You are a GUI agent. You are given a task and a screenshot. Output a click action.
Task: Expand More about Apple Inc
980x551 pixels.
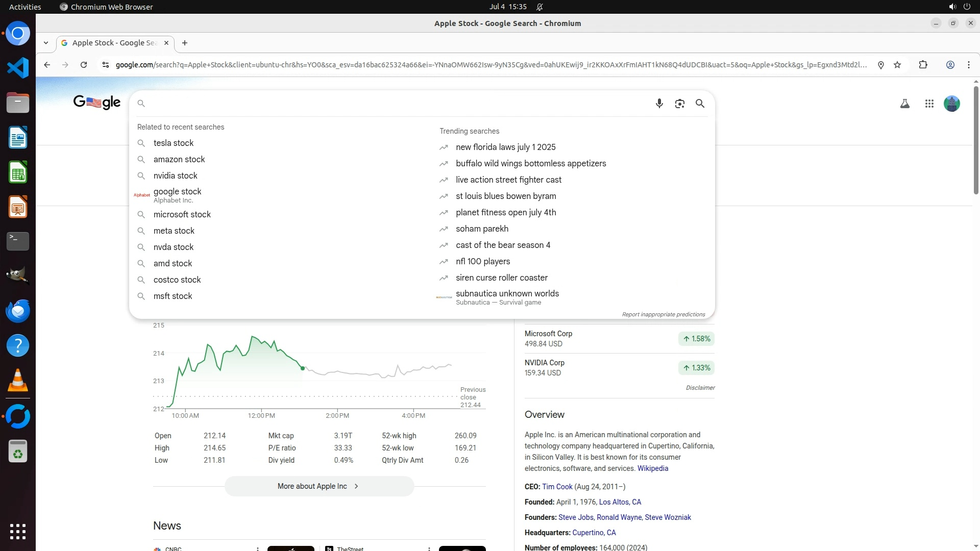coord(319,486)
